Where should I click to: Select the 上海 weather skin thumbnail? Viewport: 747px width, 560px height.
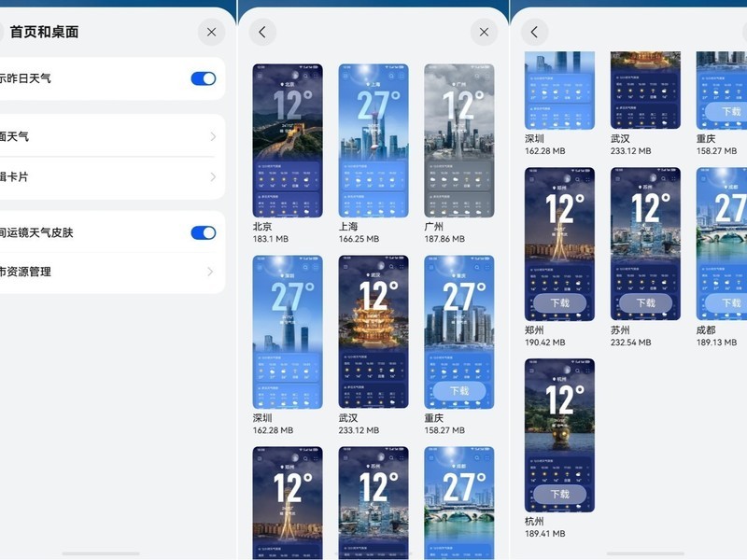[373, 141]
